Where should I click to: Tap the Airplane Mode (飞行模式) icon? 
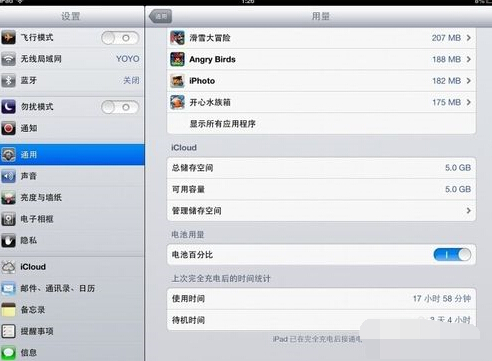[x=8, y=37]
